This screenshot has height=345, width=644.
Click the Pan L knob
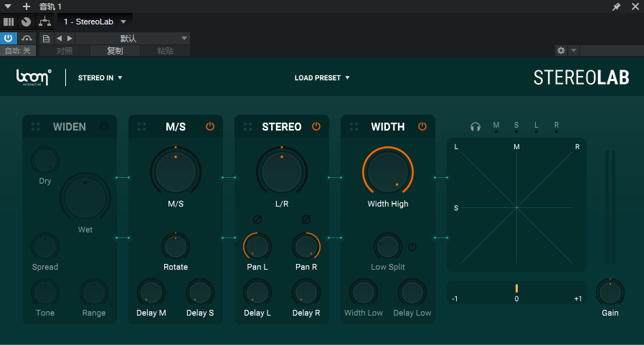[x=257, y=247]
